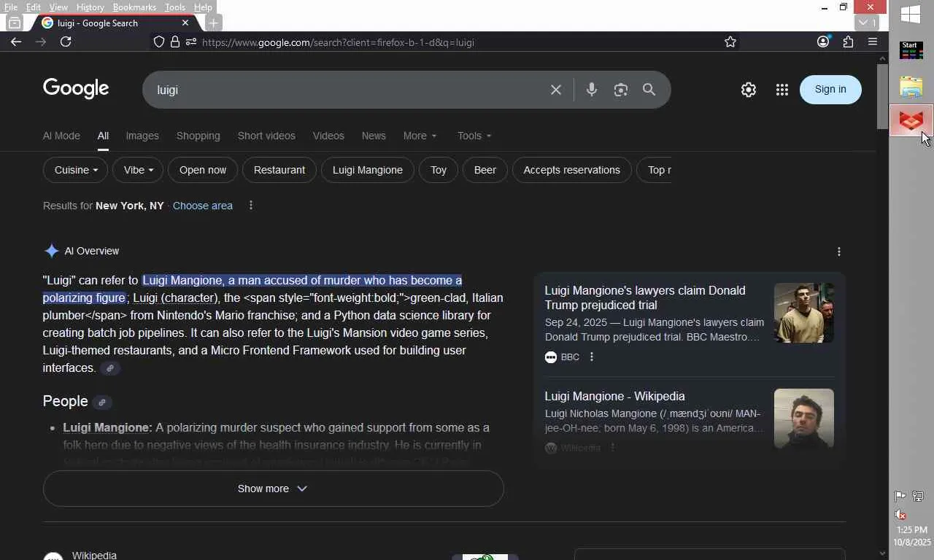
Task: Open three-dot menu next to BBC
Action: 592,357
